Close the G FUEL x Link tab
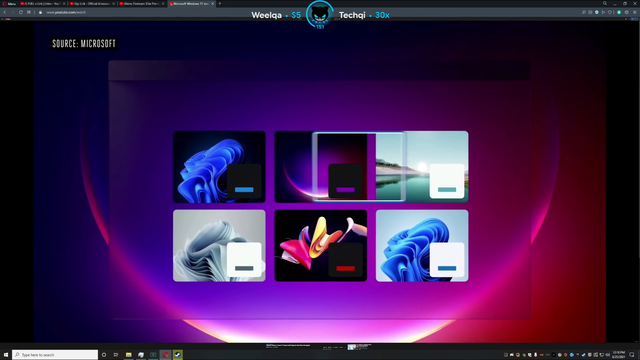Viewport: 640px width, 360px height. [64, 4]
